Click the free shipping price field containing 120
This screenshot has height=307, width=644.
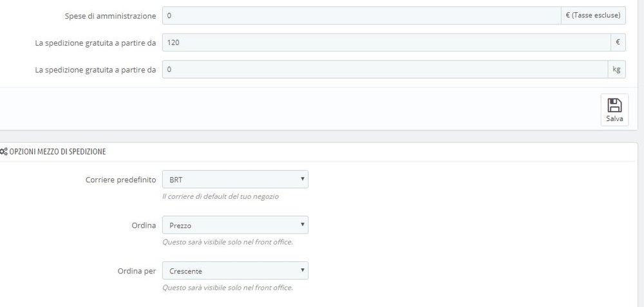coord(386,42)
